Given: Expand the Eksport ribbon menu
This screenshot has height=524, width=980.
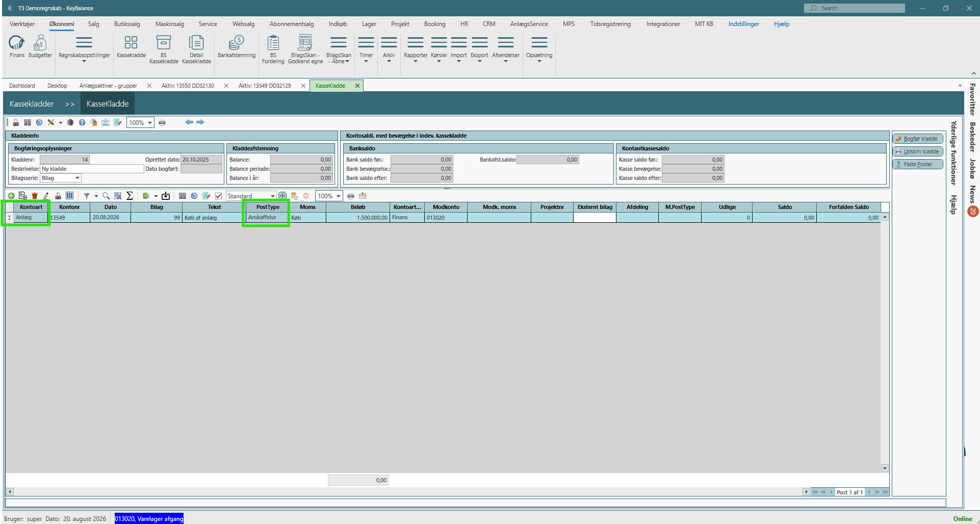Looking at the screenshot, I should coord(479,49).
